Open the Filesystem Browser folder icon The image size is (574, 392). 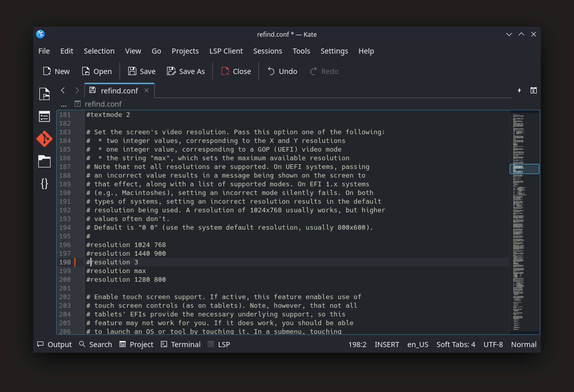[44, 161]
